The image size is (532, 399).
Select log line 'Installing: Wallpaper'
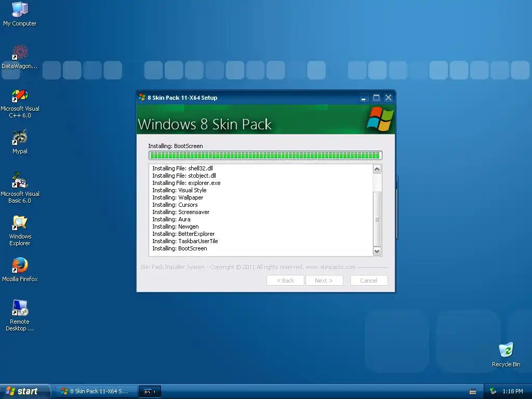point(178,197)
